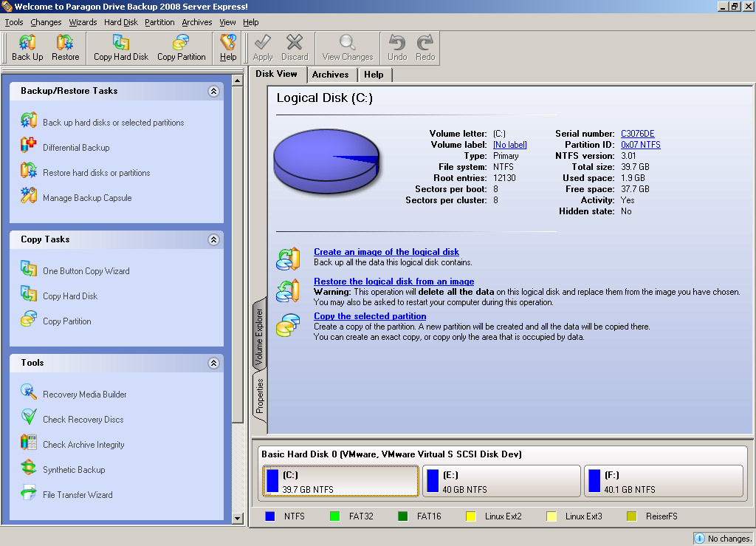The image size is (756, 546).
Task: Open the serial number C3076DE link
Action: [637, 134]
